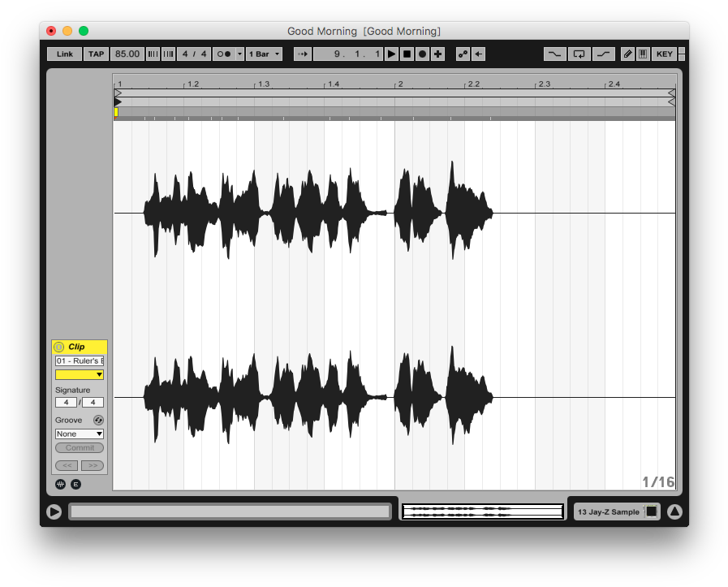Click the tempo nudge icon beside 85.00
Image resolution: width=728 pixels, height=587 pixels.
click(153, 54)
